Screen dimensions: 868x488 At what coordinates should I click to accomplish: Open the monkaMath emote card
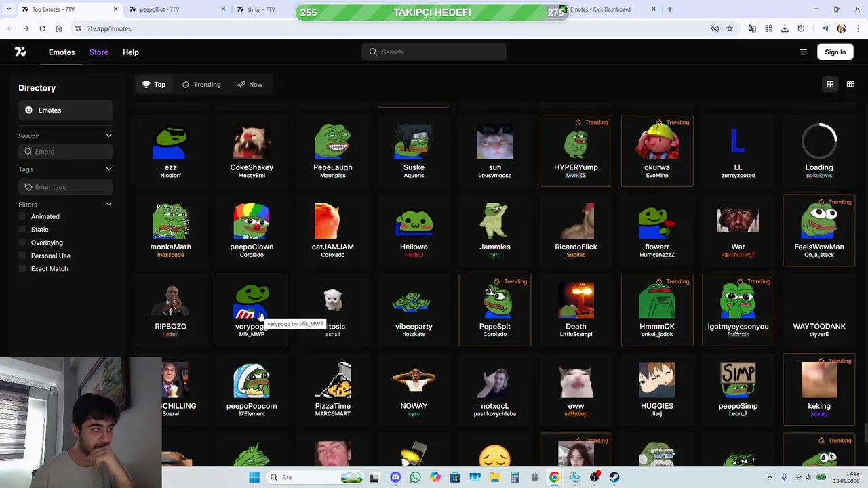pyautogui.click(x=170, y=230)
